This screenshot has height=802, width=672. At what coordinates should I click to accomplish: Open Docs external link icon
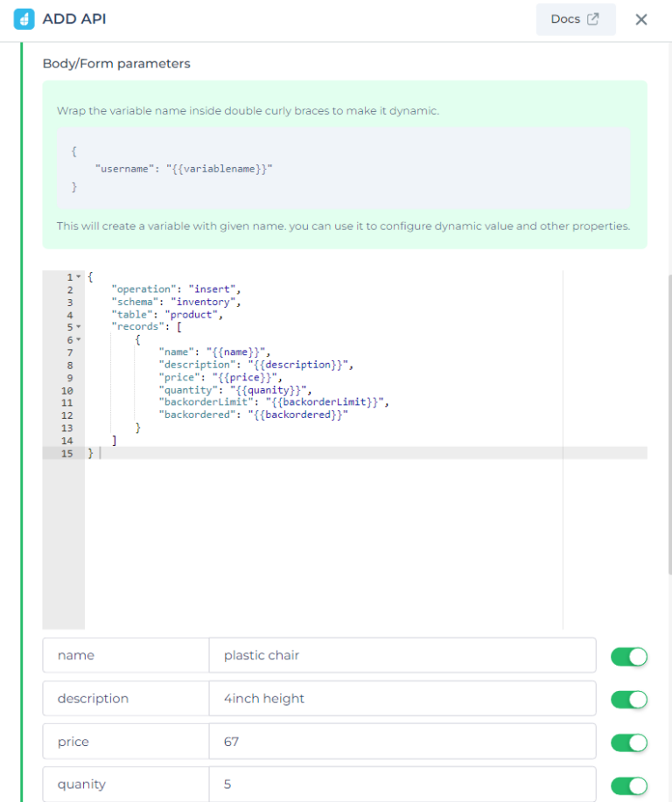pos(592,19)
